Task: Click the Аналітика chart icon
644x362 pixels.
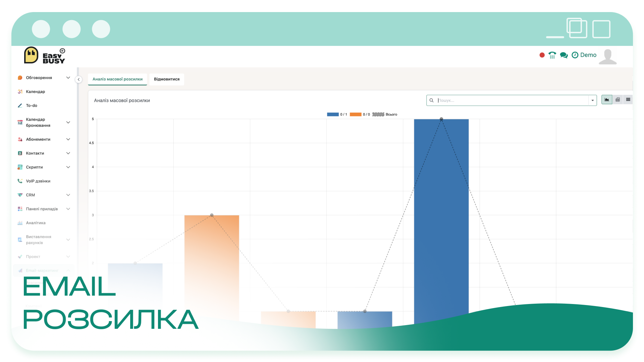Action: click(20, 223)
